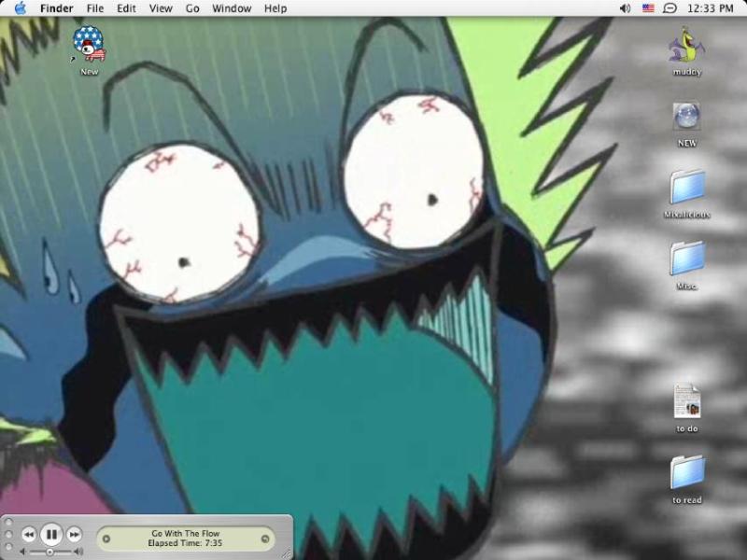Click the 'Go With The Flow' song title

tap(185, 533)
